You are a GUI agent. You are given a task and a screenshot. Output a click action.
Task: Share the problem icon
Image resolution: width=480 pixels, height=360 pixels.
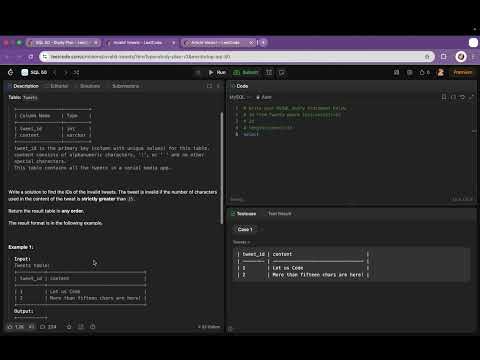tap(81, 327)
